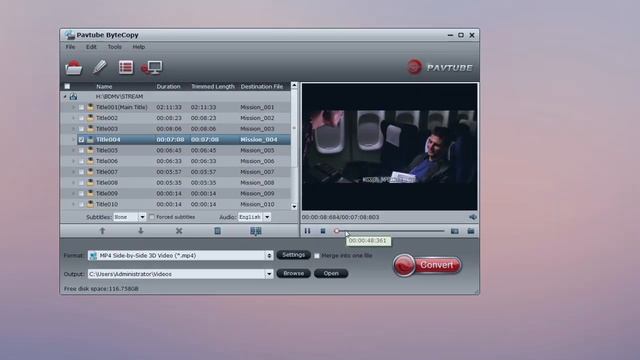Click the title list scroll-up arrow
Image resolution: width=640 pixels, height=360 pixels.
tap(294, 85)
